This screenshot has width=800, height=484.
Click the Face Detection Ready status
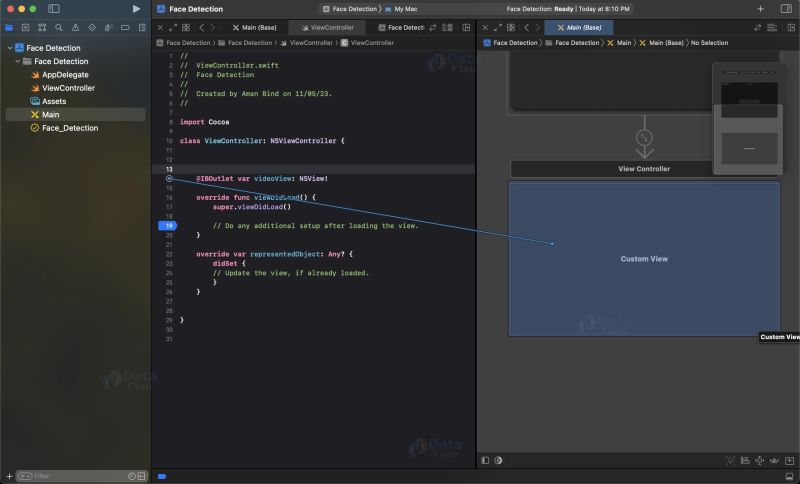[x=567, y=9]
